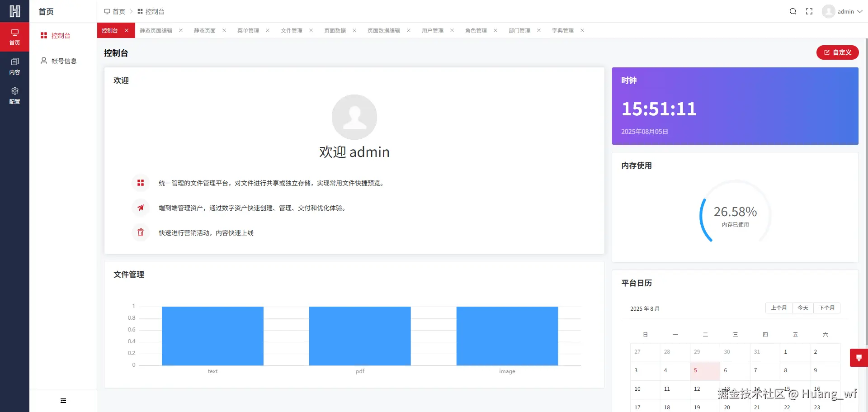Select day 11 in the calendar

coord(675,389)
